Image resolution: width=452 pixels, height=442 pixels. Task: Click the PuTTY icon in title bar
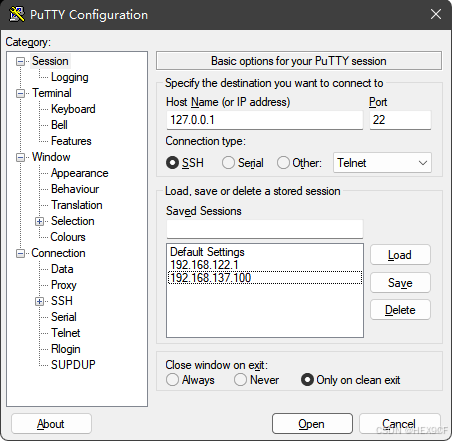pyautogui.click(x=17, y=14)
